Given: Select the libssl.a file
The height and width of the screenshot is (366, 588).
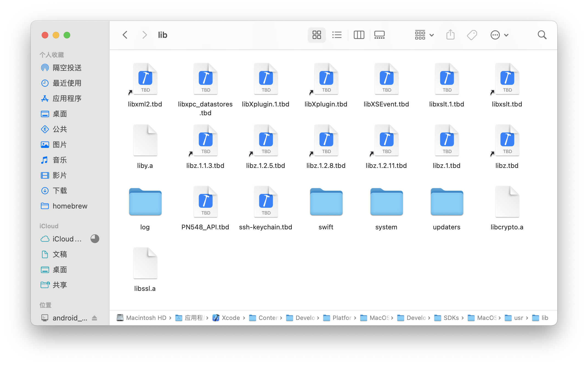Looking at the screenshot, I should coord(145,263).
